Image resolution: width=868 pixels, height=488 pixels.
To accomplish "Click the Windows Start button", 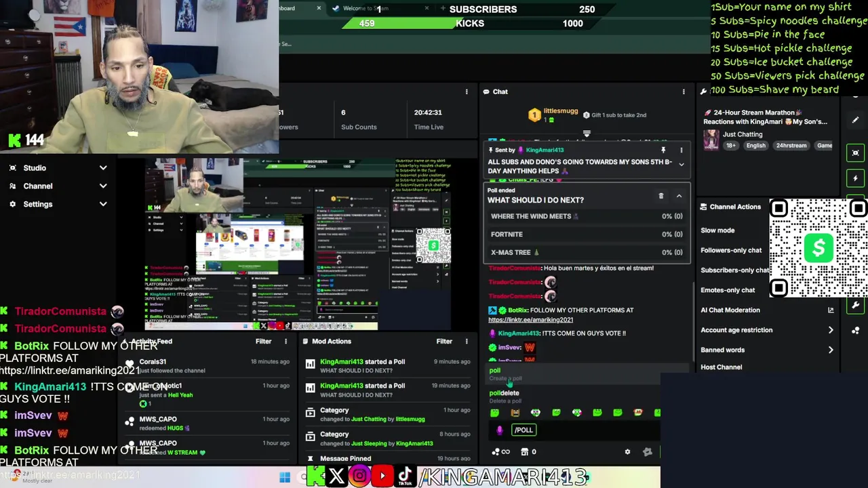I will (285, 477).
